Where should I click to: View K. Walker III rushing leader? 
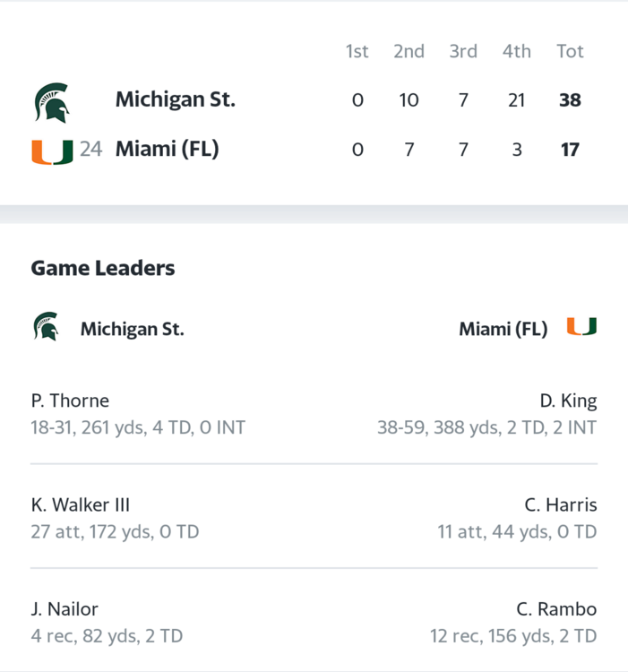click(80, 504)
